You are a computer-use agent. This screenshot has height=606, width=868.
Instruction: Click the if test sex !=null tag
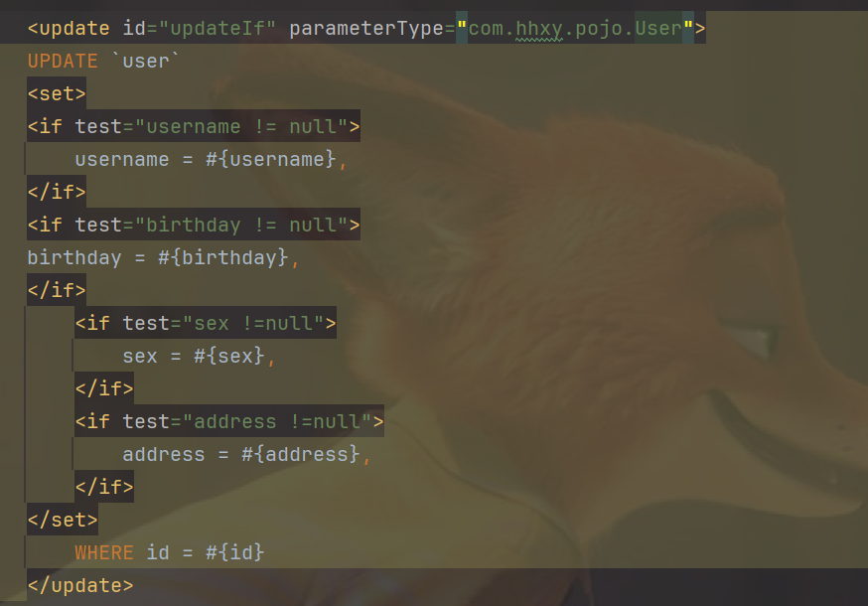click(206, 323)
